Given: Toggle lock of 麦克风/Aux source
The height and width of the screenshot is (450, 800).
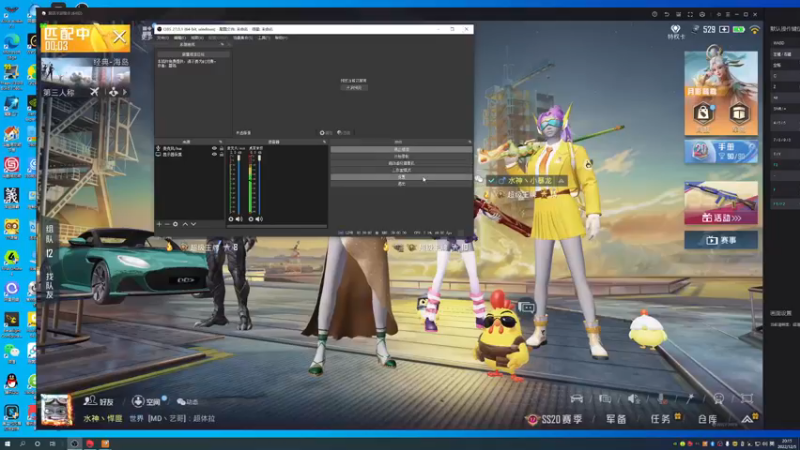Looking at the screenshot, I should pos(221,148).
